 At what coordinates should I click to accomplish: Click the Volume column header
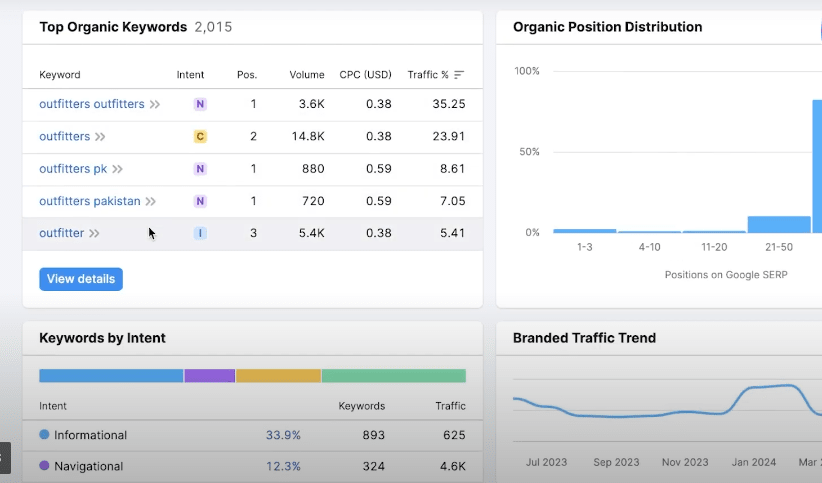pyautogui.click(x=307, y=75)
